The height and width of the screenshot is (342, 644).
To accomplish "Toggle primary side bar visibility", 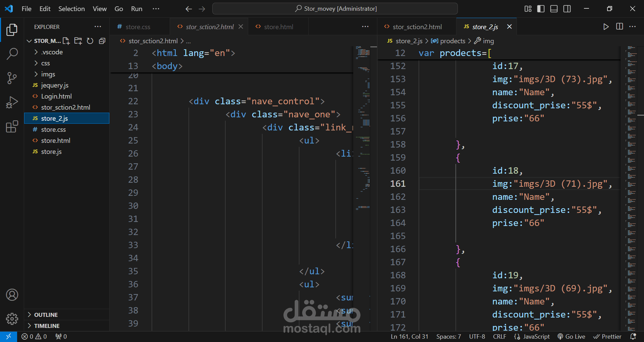I will click(x=541, y=9).
